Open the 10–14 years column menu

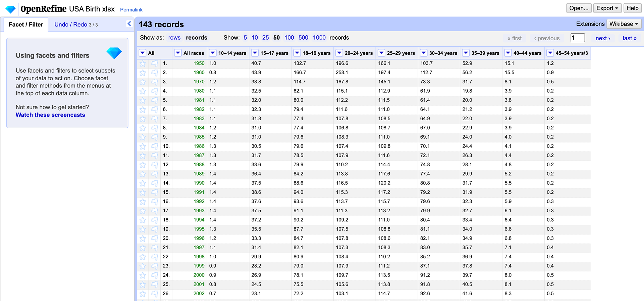pyautogui.click(x=213, y=53)
